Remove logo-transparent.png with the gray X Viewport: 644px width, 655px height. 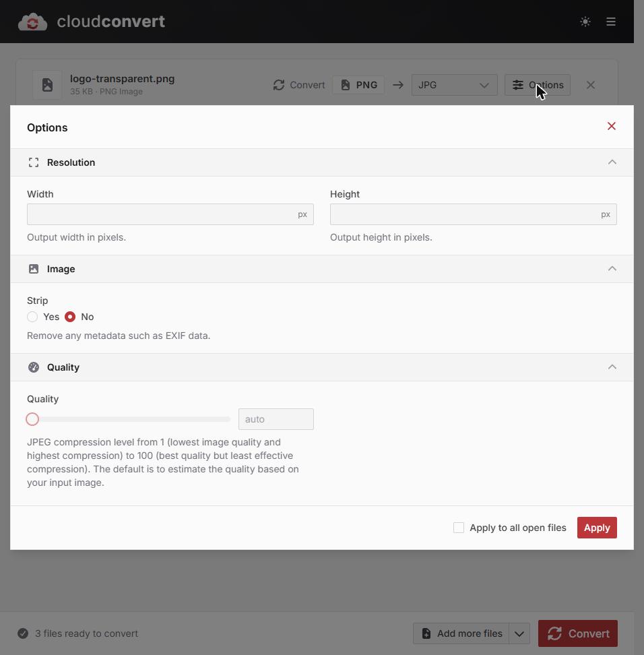point(590,85)
